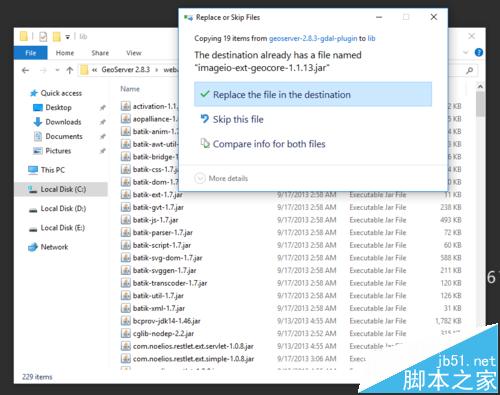This screenshot has width=500, height=395.
Task: Choose Skip this file option
Action: (x=232, y=119)
